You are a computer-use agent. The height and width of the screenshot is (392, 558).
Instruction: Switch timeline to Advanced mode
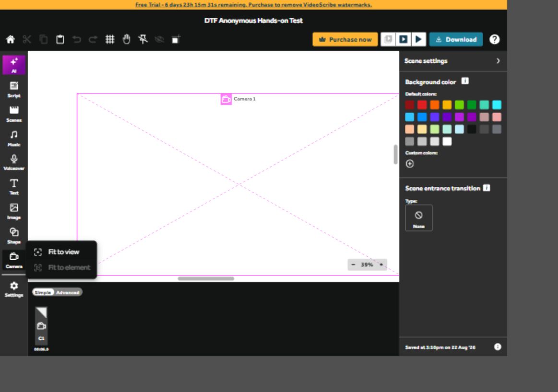coord(68,292)
